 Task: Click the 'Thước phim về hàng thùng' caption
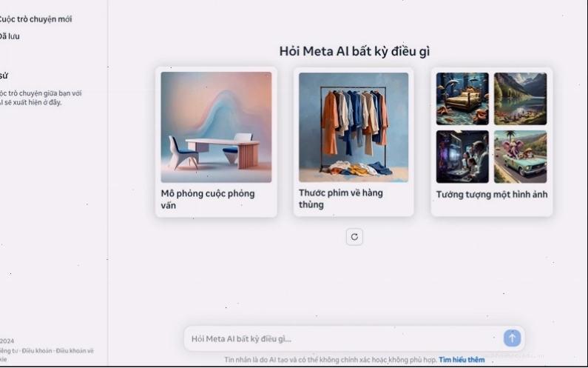tap(341, 198)
